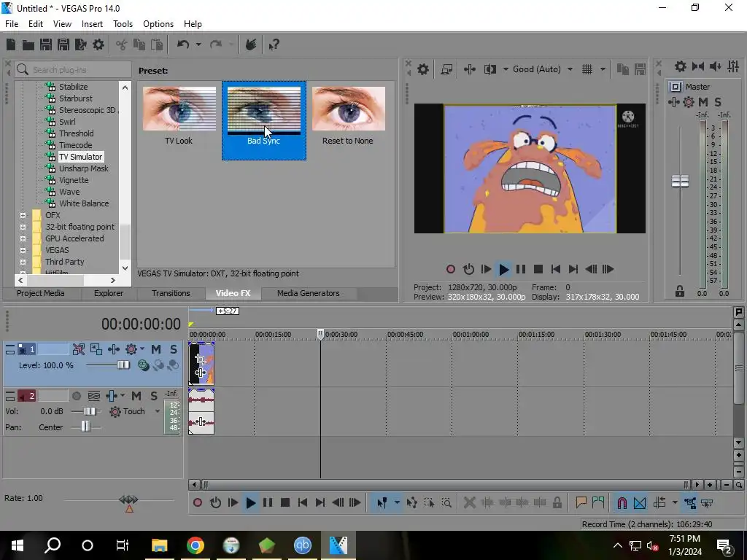Switch to the Transitions tab

click(x=171, y=293)
